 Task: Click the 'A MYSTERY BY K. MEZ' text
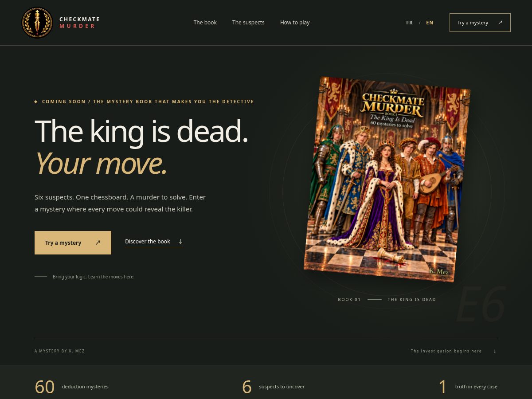(59, 351)
